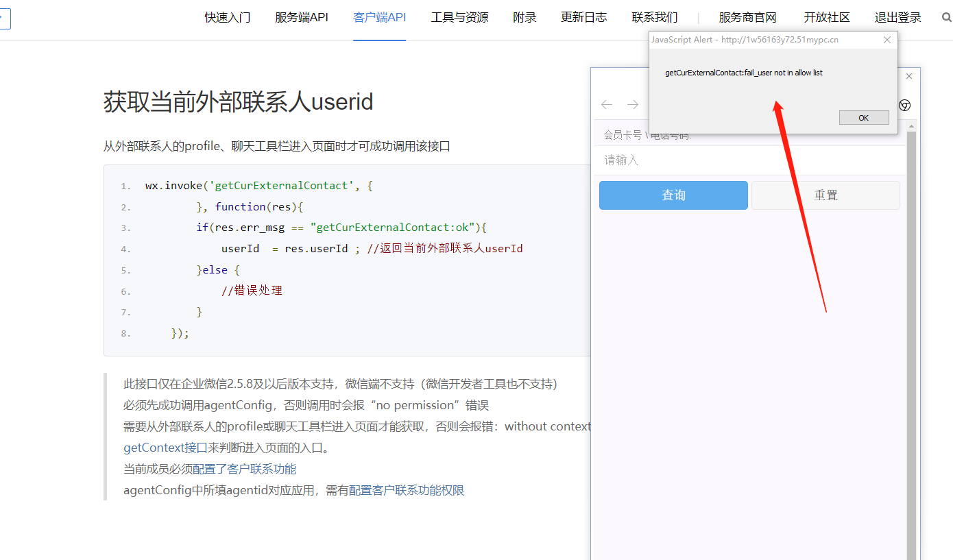Viewport: 953px width, 560px height.
Task: Click the forward arrow in the embedded browser window
Action: click(633, 104)
